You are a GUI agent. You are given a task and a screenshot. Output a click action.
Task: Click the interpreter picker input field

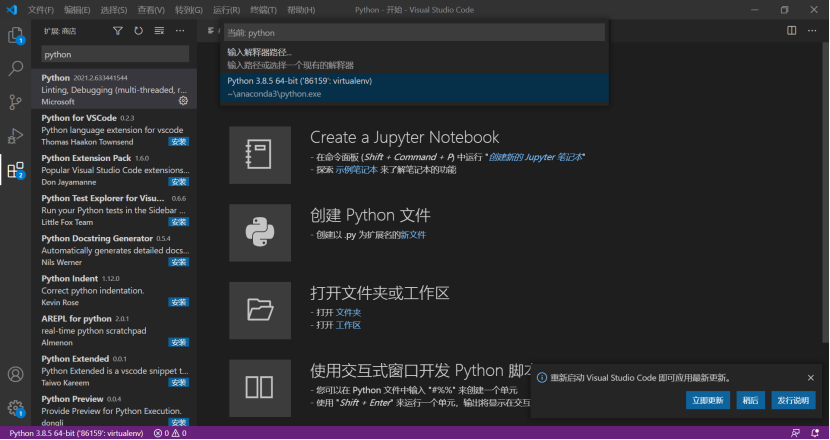(414, 32)
